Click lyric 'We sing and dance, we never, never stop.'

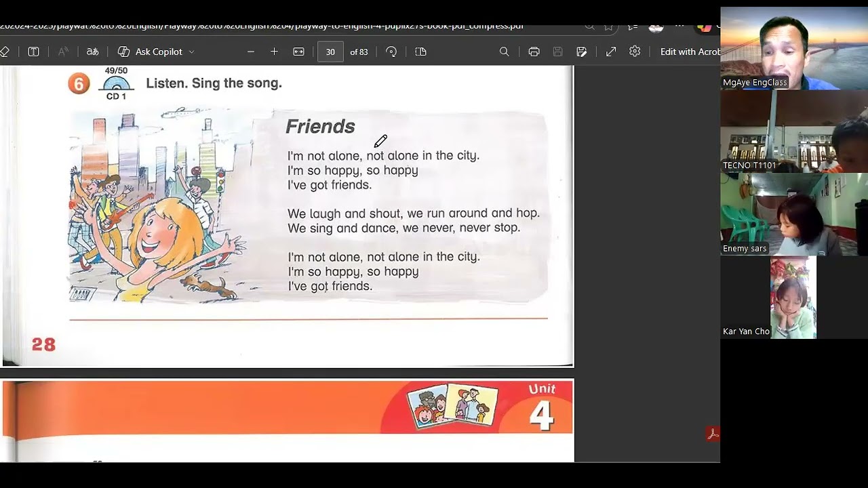[404, 228]
